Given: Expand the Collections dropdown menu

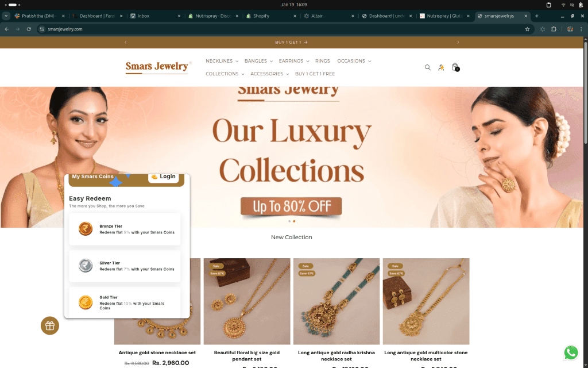Looking at the screenshot, I should 225,74.
